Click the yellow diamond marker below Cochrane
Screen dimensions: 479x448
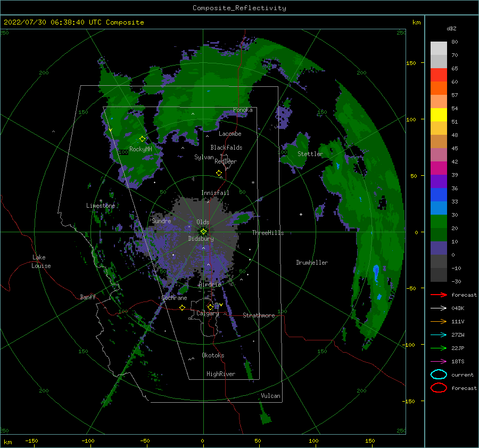pos(182,307)
